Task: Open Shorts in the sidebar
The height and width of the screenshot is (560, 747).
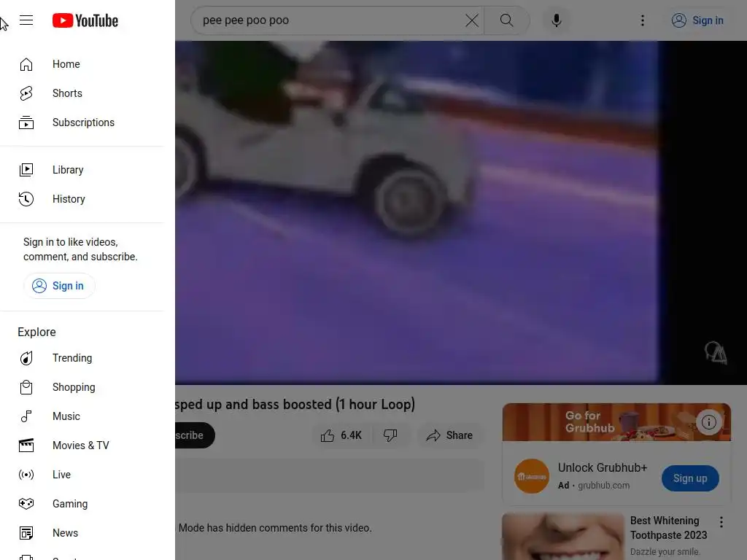Action: coord(82,93)
